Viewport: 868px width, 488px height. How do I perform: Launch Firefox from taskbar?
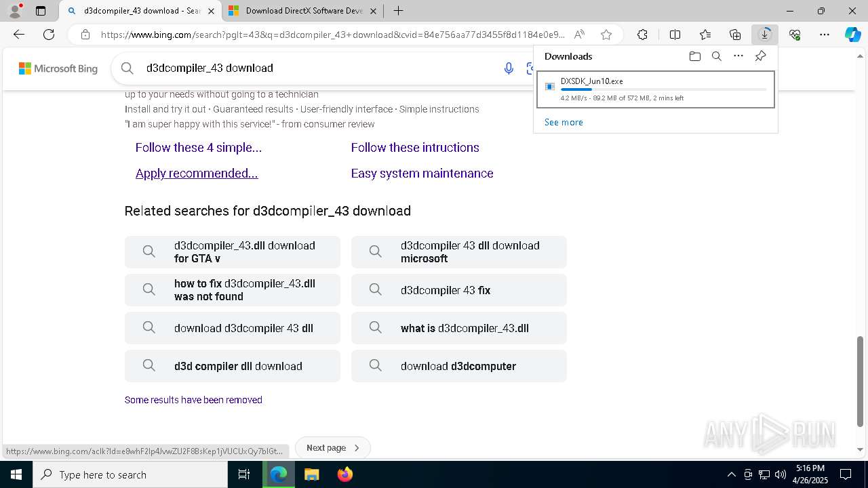point(344,474)
